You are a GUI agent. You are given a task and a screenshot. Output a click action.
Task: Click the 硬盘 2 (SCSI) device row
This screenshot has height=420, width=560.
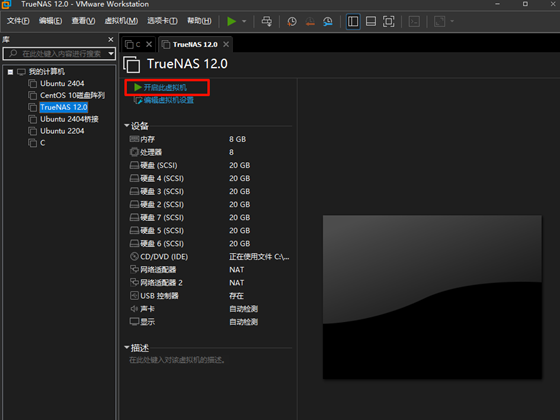click(x=210, y=204)
